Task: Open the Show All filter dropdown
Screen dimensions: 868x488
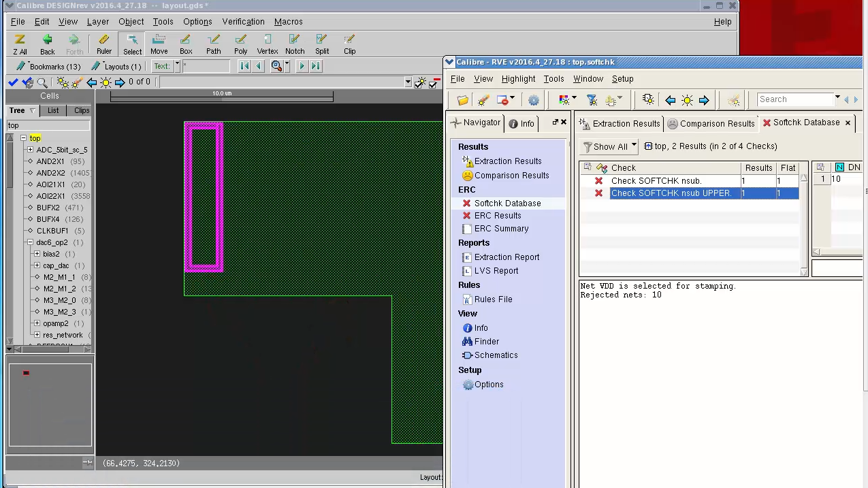Action: 610,146
